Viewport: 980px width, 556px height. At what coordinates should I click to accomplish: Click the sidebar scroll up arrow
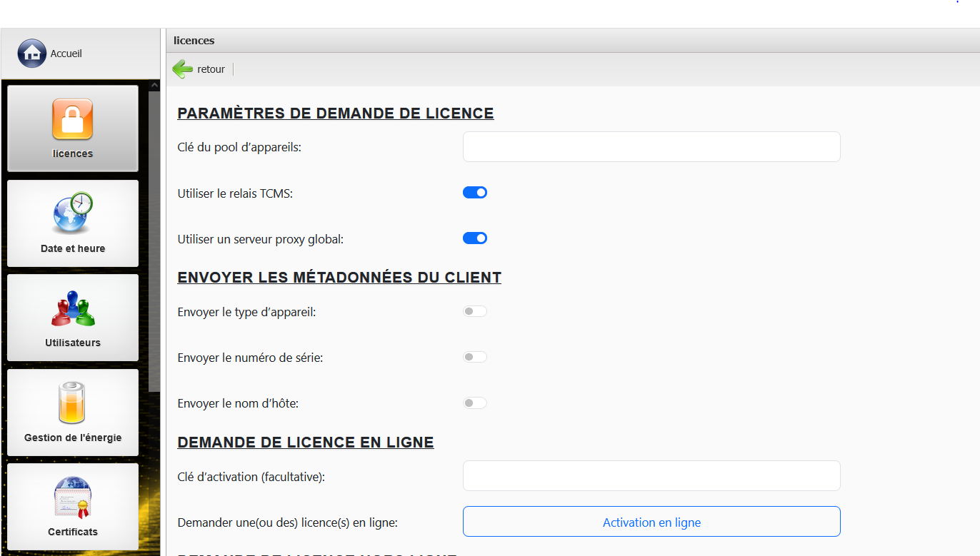click(154, 86)
